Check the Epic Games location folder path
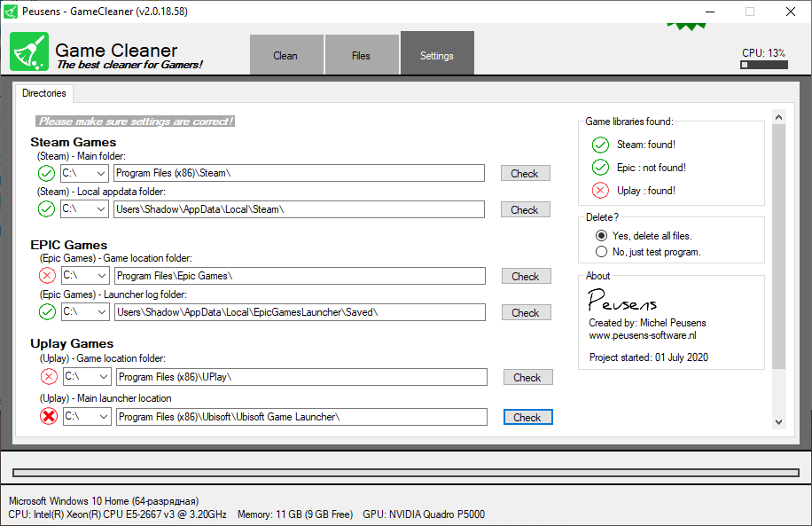The width and height of the screenshot is (812, 526). [527, 276]
